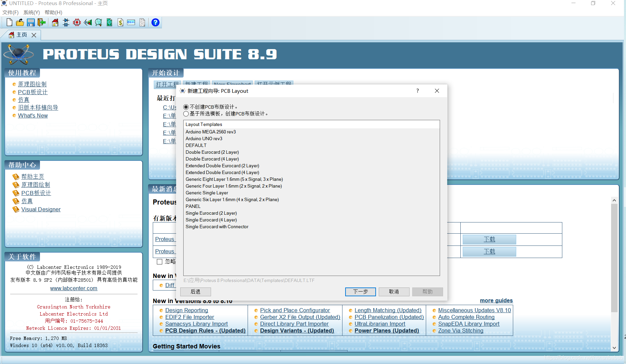
Task: Open the more guides link
Action: (496, 301)
